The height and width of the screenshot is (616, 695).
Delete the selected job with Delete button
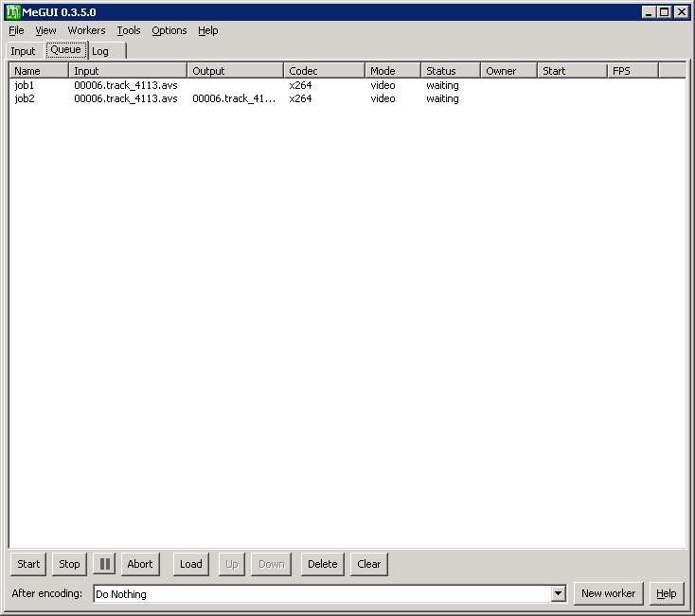pyautogui.click(x=323, y=564)
